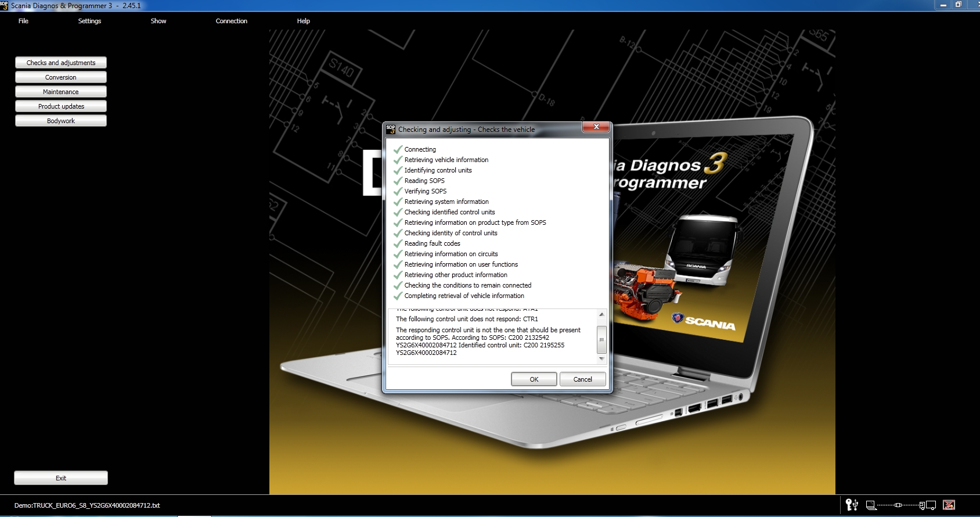Click checkmark beside Identifying control units
Image resolution: width=980 pixels, height=517 pixels.
pyautogui.click(x=398, y=170)
